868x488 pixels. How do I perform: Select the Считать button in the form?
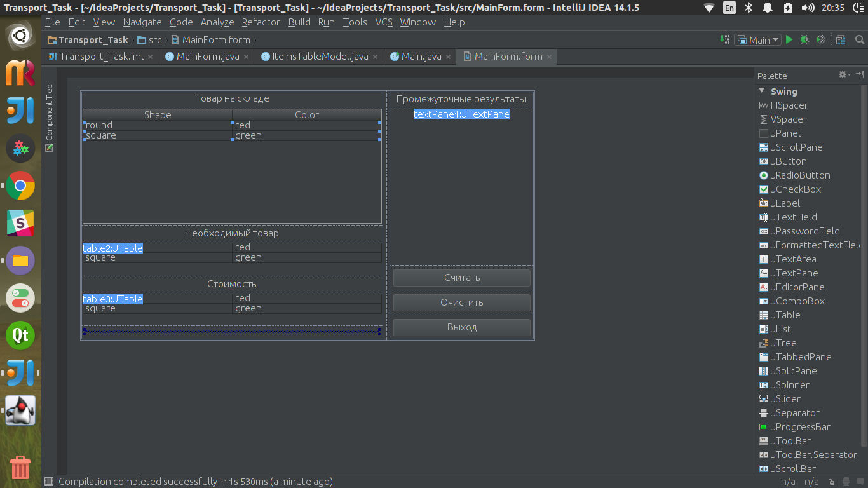point(462,278)
